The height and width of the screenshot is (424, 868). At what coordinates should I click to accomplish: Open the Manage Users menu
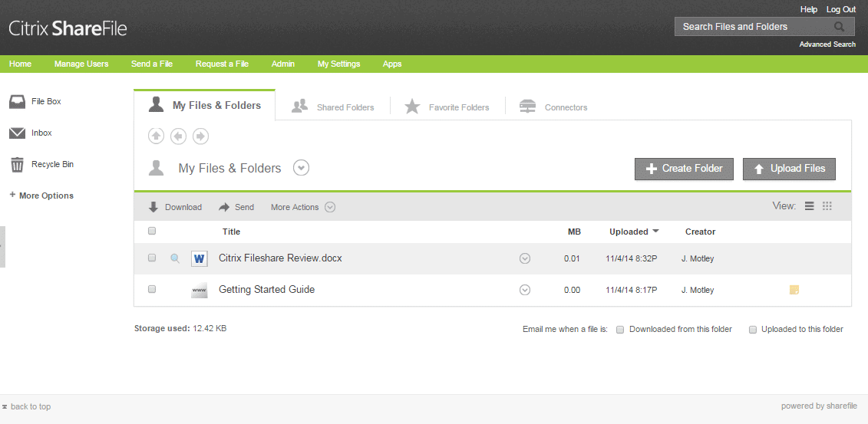tap(81, 64)
